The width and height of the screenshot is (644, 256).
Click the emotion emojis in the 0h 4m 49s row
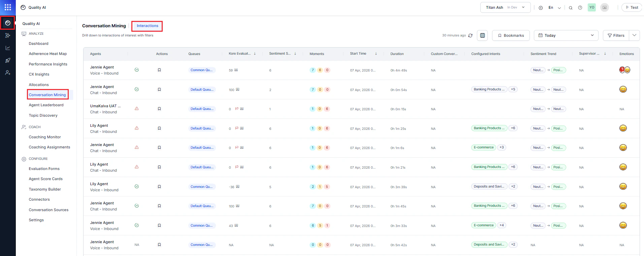[625, 70]
